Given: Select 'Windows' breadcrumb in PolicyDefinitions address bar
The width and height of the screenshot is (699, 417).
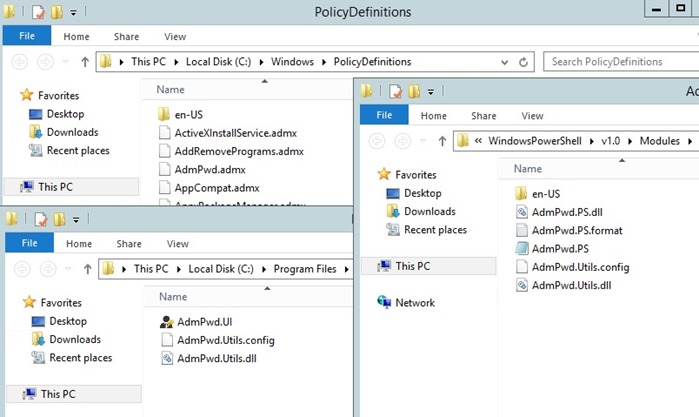Looking at the screenshot, I should click(x=292, y=62).
